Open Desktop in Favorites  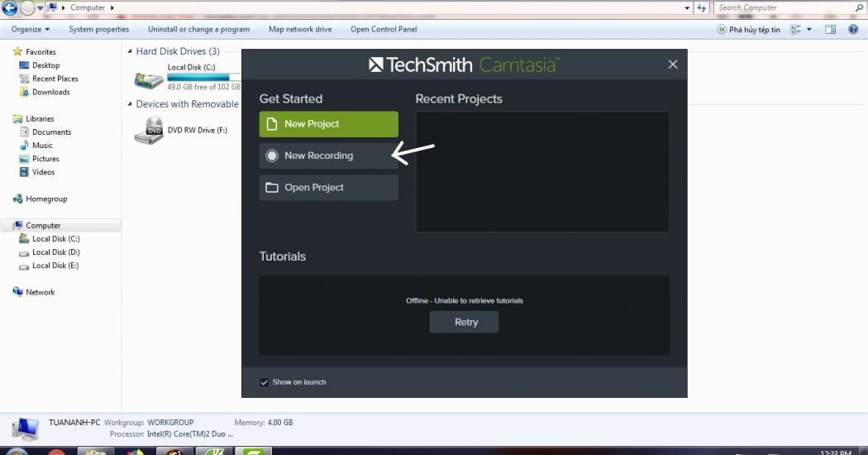point(45,65)
